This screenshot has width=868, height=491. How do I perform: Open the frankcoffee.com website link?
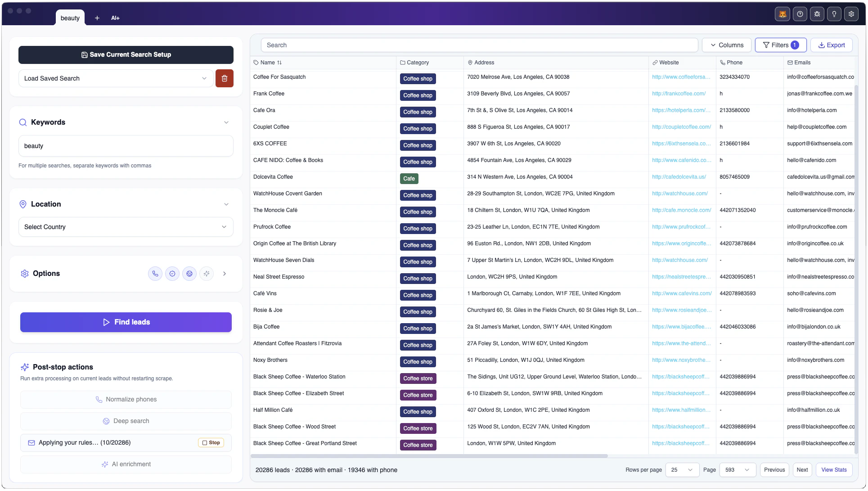click(679, 94)
